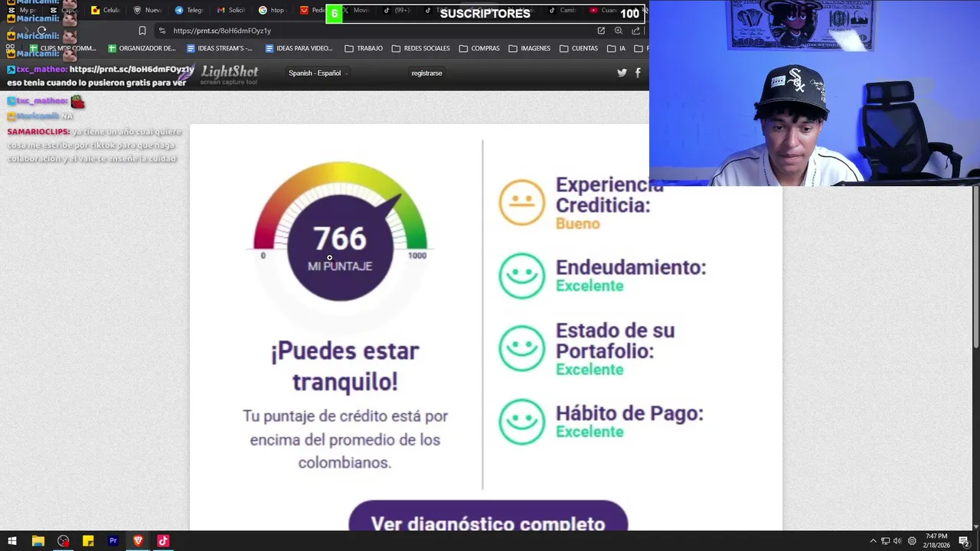The image size is (980, 551).
Task: Click the SAMARIOCLIPS chat username
Action: point(38,132)
